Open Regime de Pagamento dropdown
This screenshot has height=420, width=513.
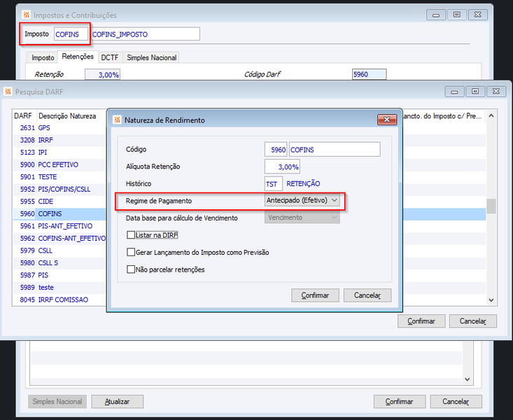coord(302,200)
